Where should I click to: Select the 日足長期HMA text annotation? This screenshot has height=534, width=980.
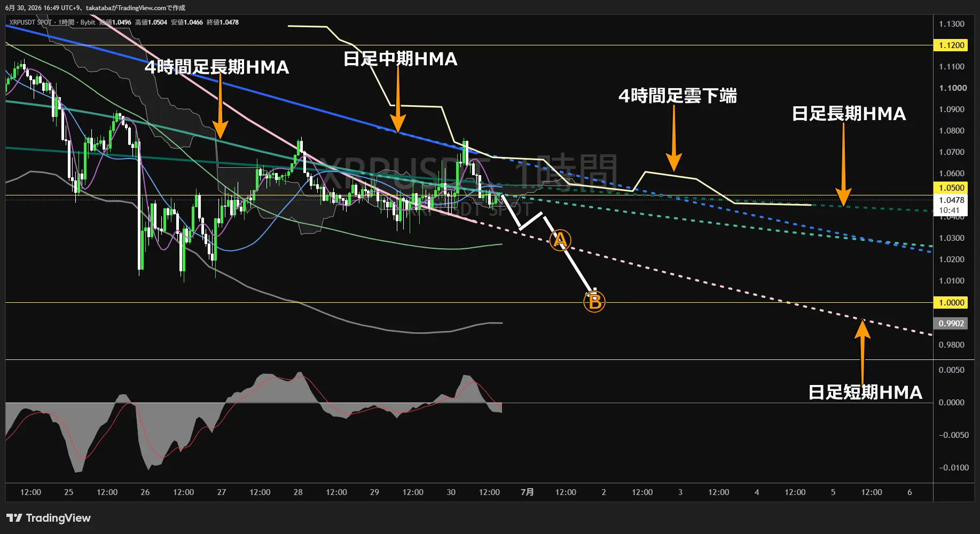[849, 114]
